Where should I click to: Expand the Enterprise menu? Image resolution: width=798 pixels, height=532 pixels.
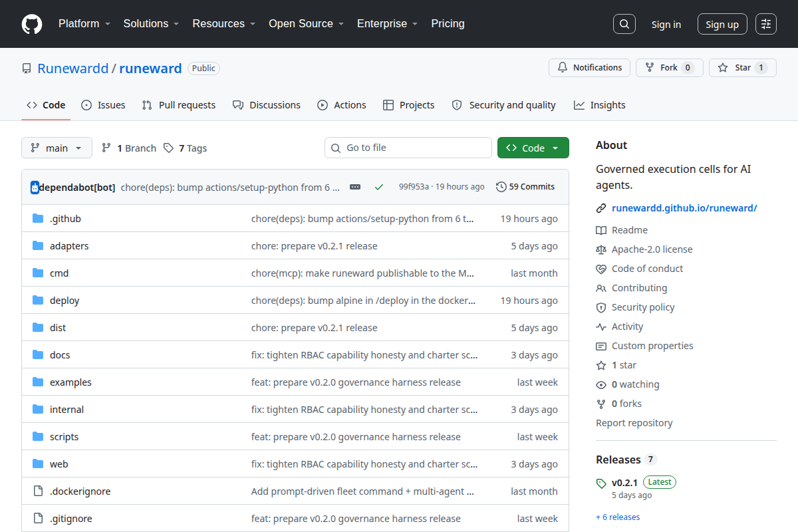(387, 24)
